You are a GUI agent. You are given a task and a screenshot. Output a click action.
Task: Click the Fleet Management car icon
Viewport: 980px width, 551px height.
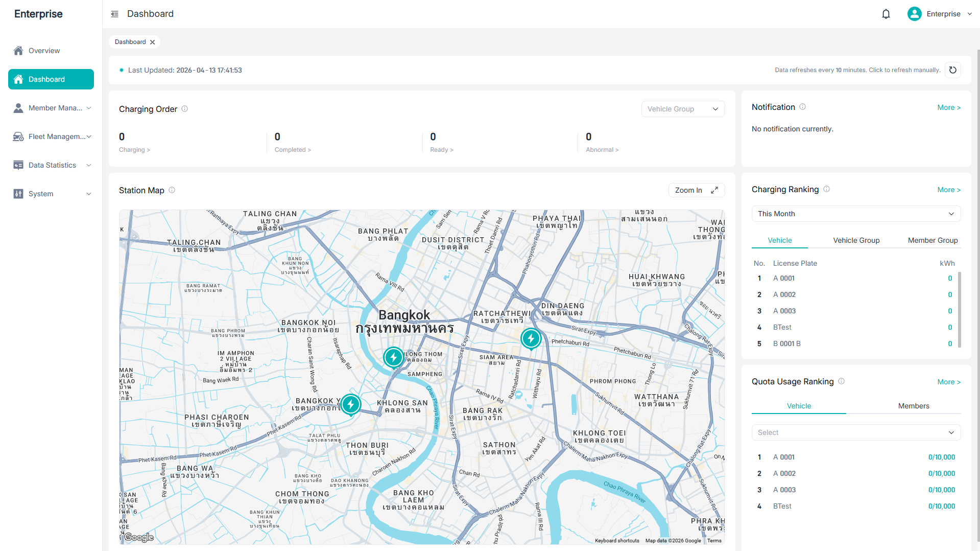[x=18, y=136]
